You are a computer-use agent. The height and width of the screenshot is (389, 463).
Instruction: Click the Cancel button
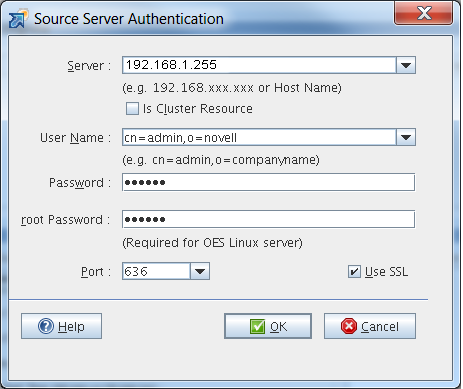(370, 326)
